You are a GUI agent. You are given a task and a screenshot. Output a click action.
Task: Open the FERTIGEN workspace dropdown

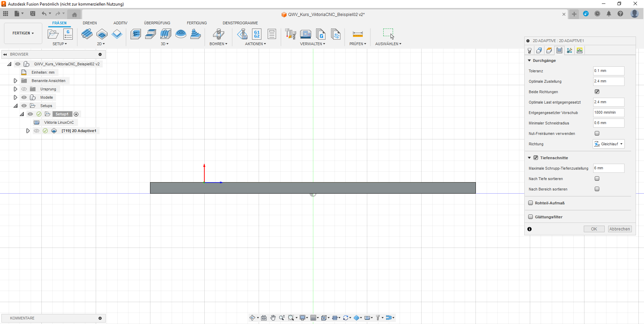coord(23,33)
